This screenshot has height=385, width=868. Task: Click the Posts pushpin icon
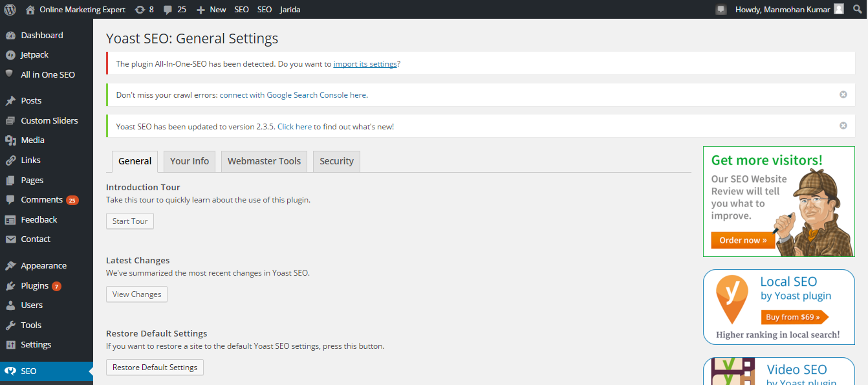[10, 101]
